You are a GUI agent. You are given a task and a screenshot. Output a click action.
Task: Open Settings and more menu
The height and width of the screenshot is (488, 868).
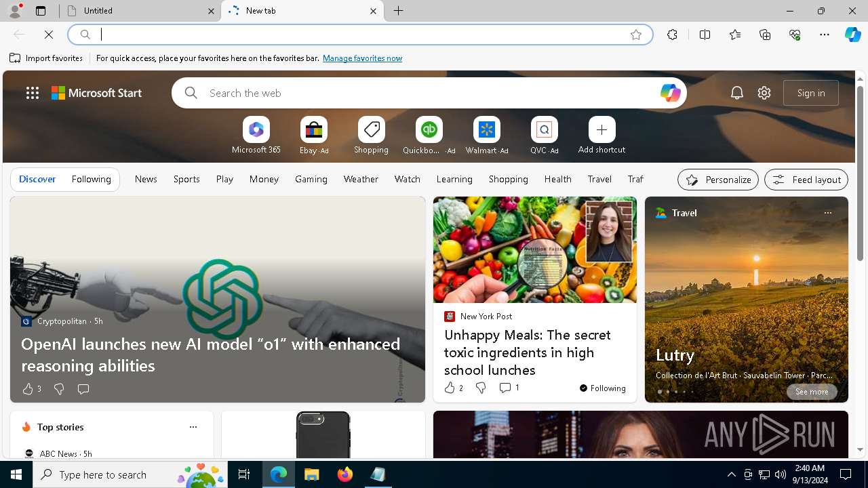coord(825,35)
